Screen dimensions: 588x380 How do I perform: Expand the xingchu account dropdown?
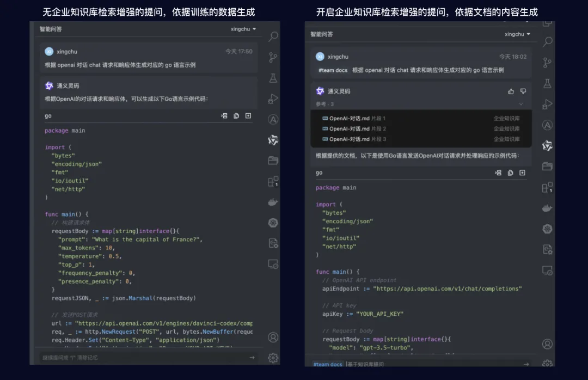click(x=243, y=29)
